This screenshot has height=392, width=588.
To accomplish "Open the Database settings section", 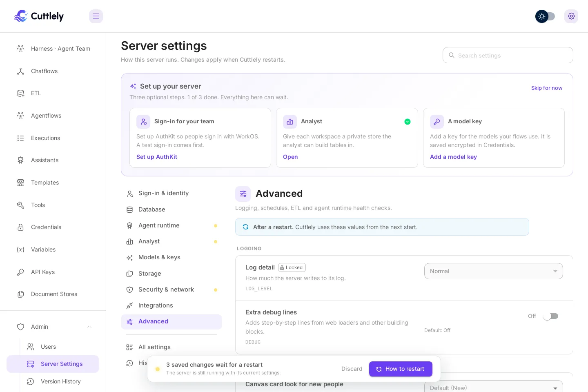I will tap(171, 209).
